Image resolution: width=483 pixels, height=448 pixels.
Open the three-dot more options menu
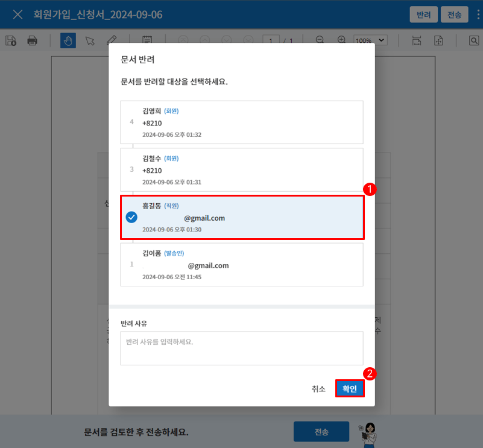pos(478,14)
